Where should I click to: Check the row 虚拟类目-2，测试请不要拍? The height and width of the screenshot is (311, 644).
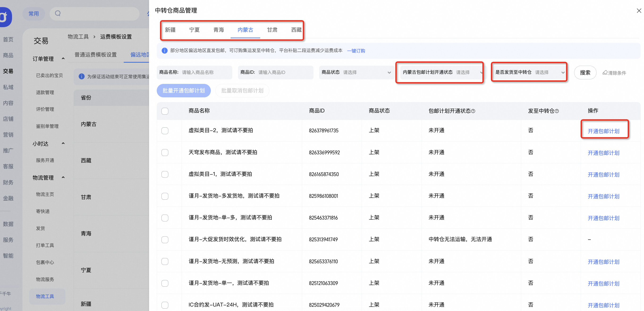(165, 131)
